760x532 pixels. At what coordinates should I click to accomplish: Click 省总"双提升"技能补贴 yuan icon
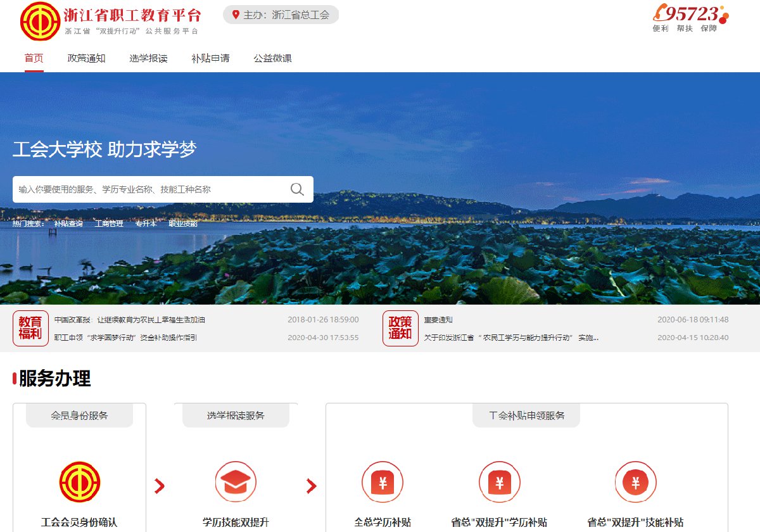point(635,482)
